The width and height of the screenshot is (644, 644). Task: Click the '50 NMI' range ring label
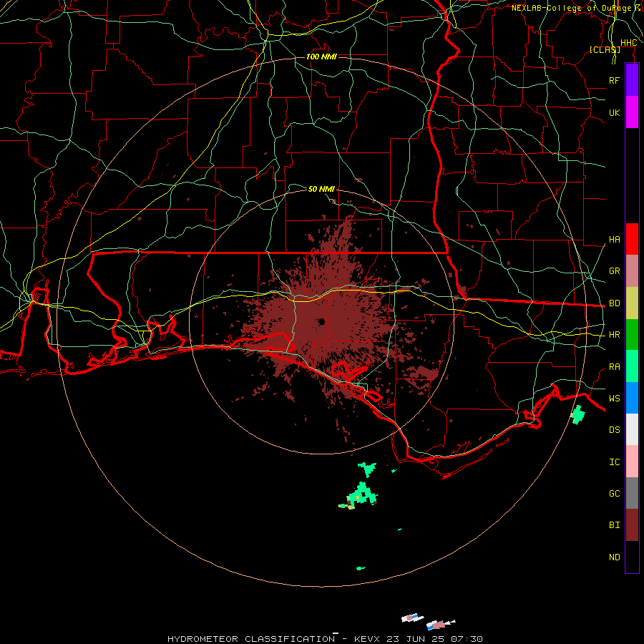click(x=321, y=189)
